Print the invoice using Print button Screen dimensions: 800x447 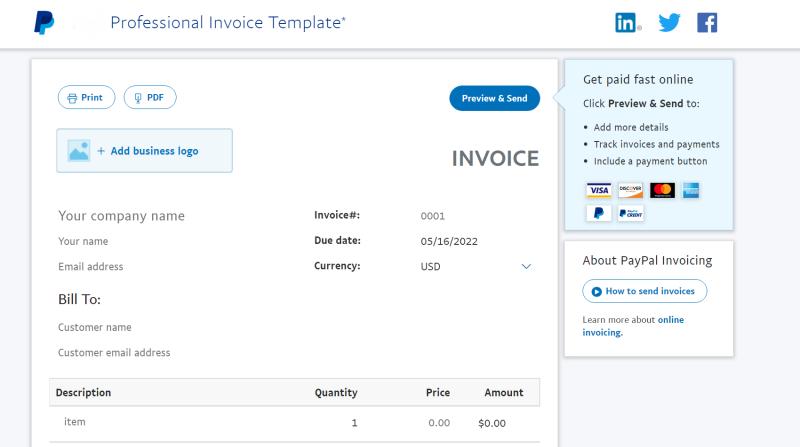tap(86, 97)
